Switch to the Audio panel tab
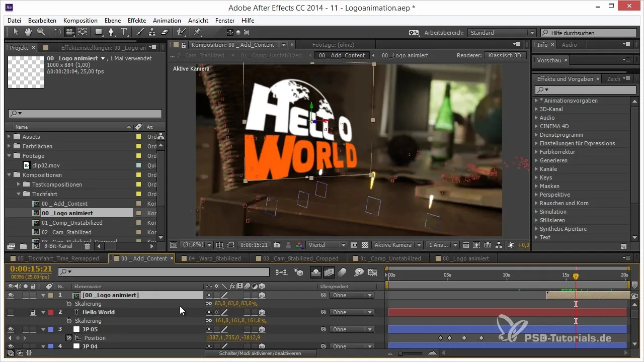This screenshot has width=644, height=362. (569, 45)
